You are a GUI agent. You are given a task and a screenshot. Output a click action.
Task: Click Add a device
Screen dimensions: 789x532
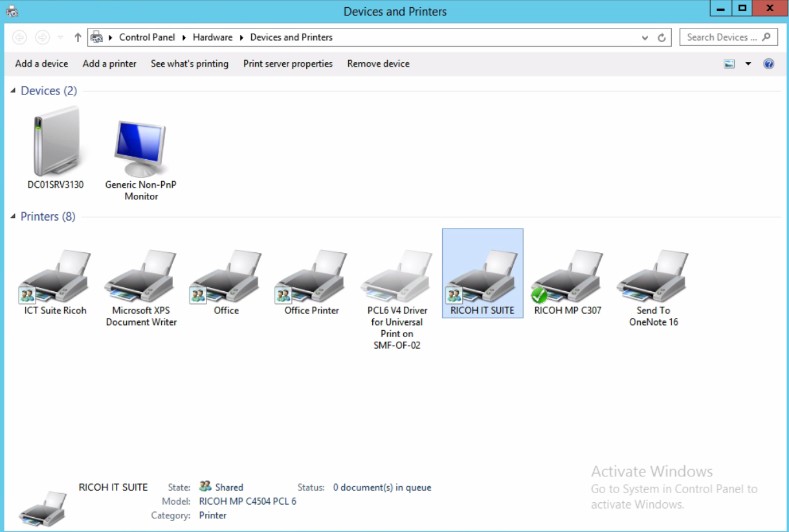tap(41, 63)
